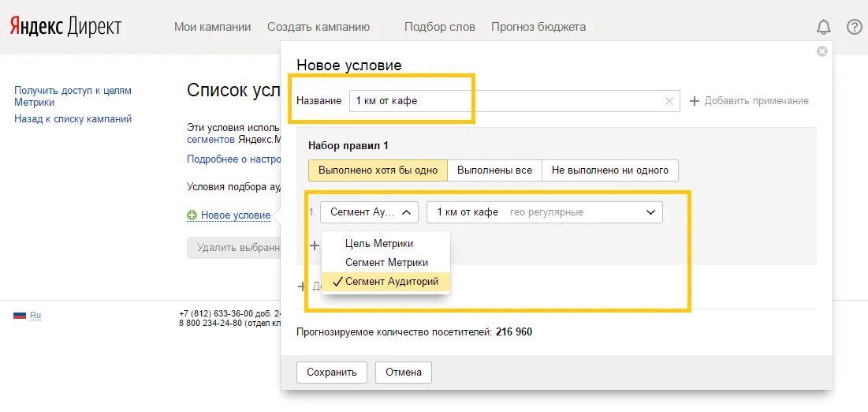The image size is (868, 412).
Task: Clear the Название field with the X icon
Action: [669, 101]
